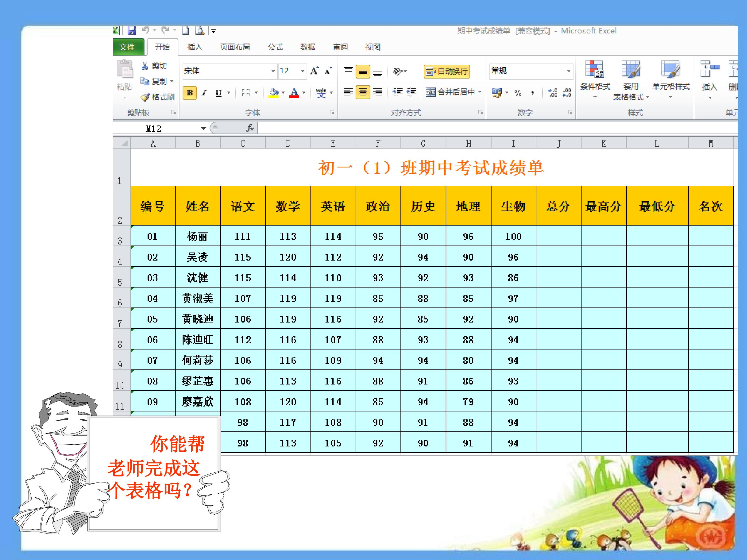Open number format 常规 dropdown
747x560 pixels.
(568, 71)
